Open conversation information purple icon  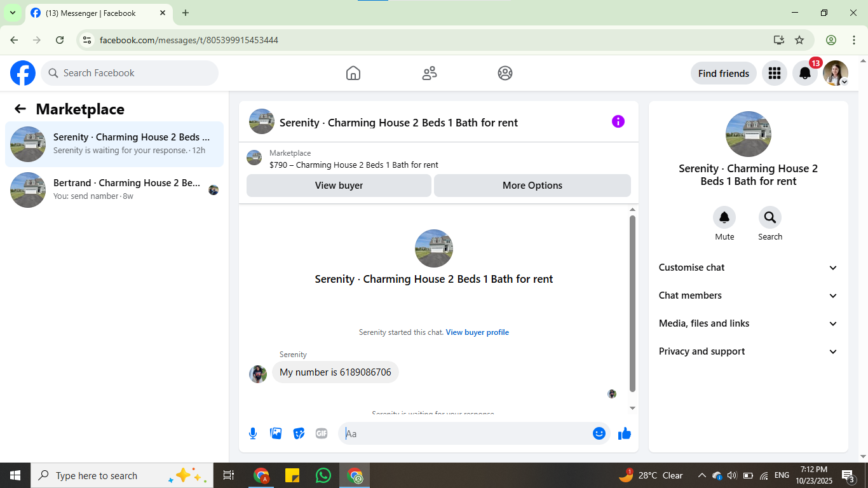point(618,121)
